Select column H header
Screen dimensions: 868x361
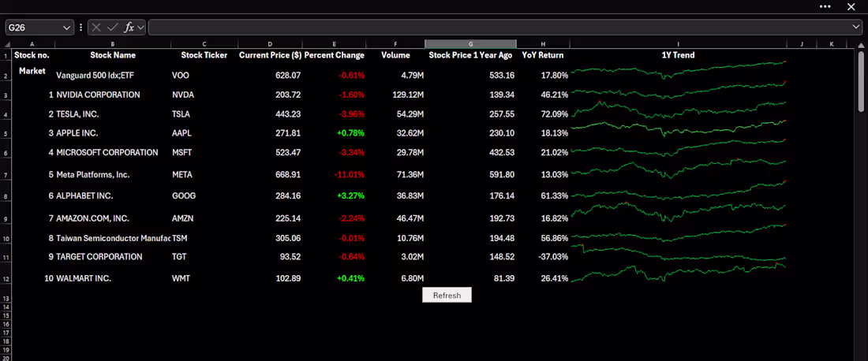click(543, 44)
